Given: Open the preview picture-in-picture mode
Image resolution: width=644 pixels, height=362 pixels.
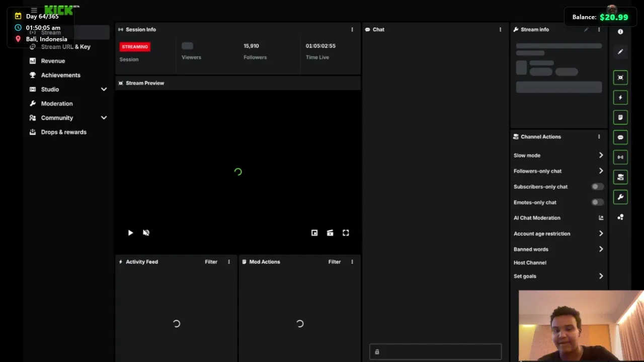Looking at the screenshot, I should click(314, 233).
